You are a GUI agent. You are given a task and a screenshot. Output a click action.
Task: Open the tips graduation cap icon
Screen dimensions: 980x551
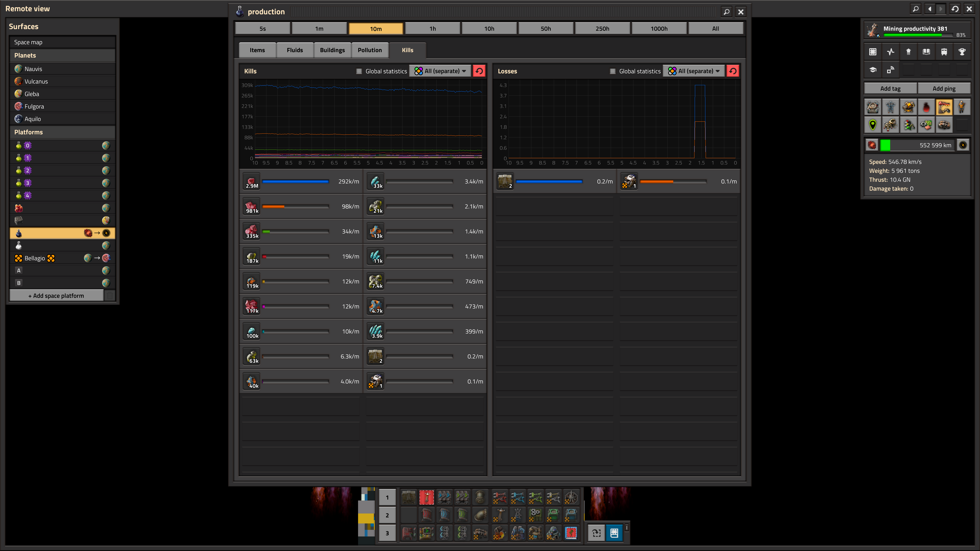click(873, 70)
